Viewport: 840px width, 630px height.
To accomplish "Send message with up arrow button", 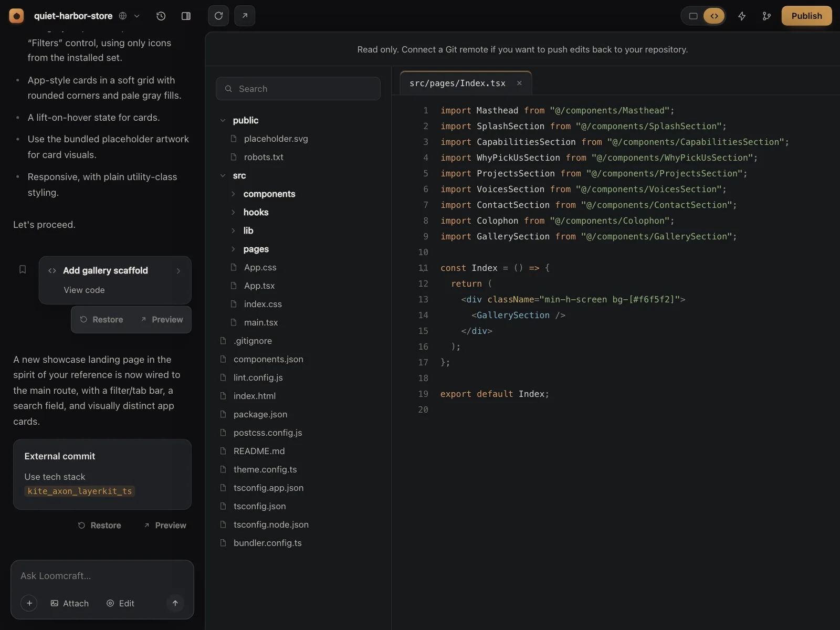I will [175, 603].
